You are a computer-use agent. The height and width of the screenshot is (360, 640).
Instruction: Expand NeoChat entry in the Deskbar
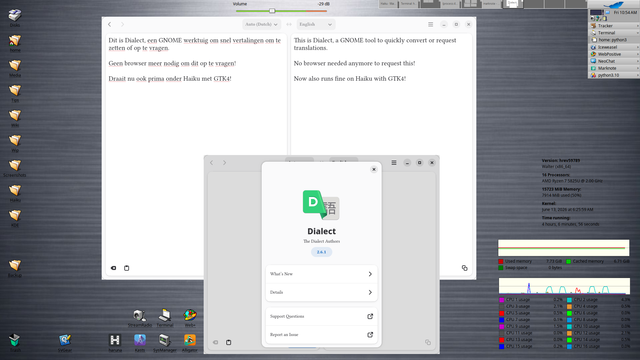click(x=614, y=61)
